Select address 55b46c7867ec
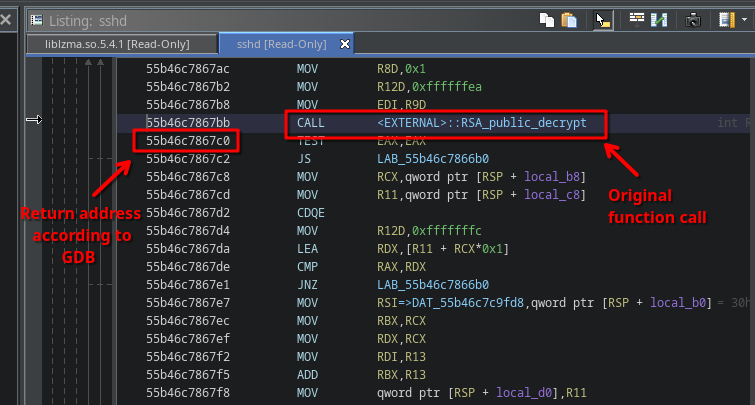Viewport: 755px width, 405px height. (188, 321)
